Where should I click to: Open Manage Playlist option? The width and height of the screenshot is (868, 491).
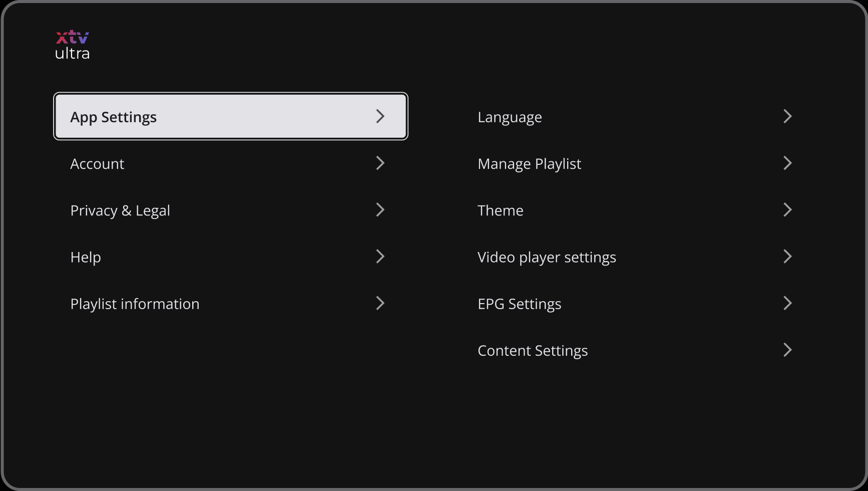(638, 163)
